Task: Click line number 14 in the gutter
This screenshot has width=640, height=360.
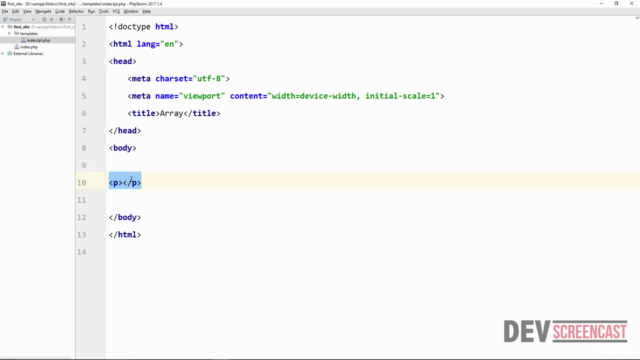Action: 82,252
